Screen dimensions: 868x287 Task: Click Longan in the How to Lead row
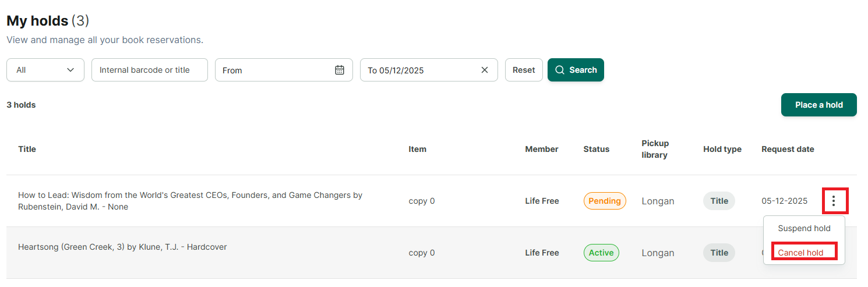pos(658,201)
